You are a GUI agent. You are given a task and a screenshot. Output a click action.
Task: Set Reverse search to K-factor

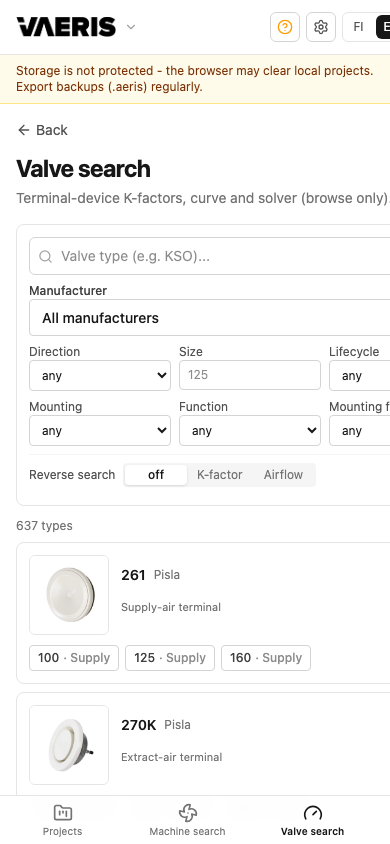tap(219, 475)
